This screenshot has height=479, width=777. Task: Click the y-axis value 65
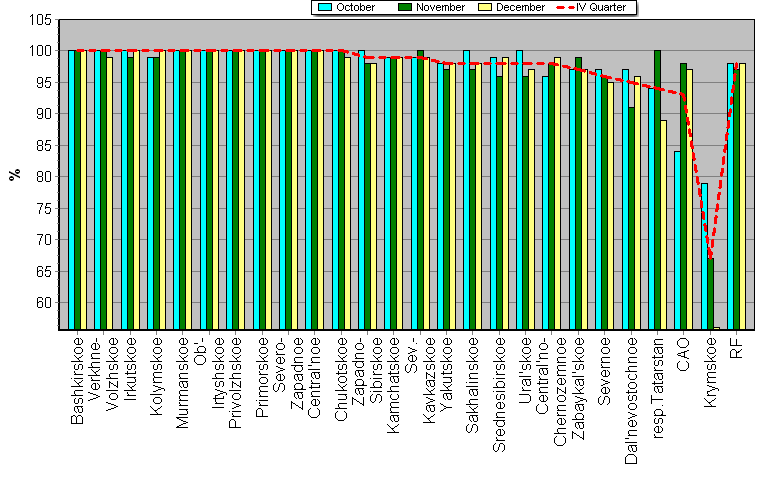(44, 271)
